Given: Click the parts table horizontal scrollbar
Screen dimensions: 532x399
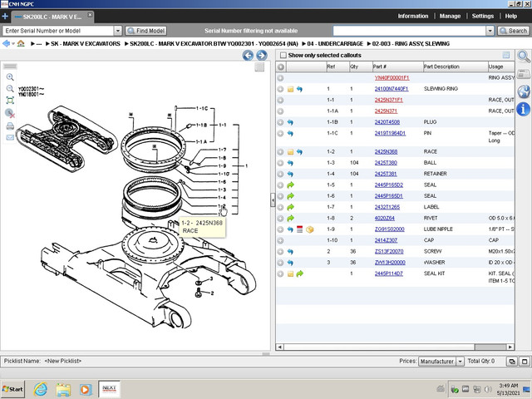Looking at the screenshot, I should [395, 347].
